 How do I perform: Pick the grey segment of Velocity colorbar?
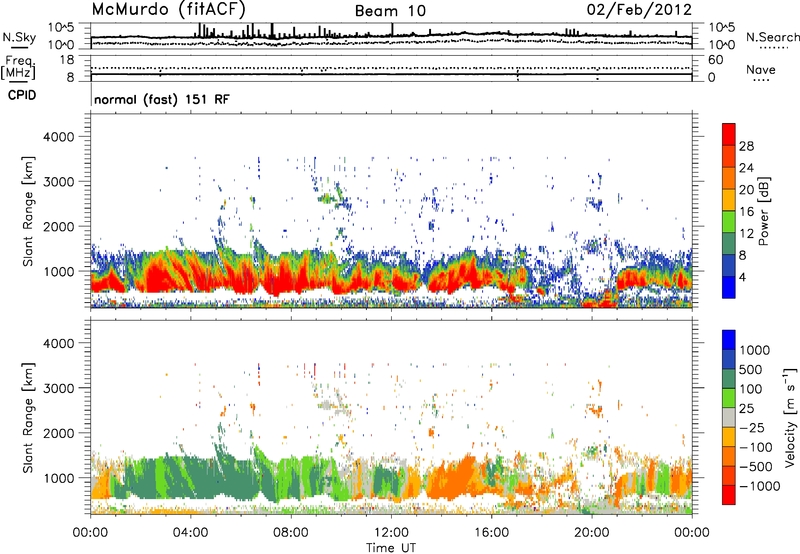point(729,418)
